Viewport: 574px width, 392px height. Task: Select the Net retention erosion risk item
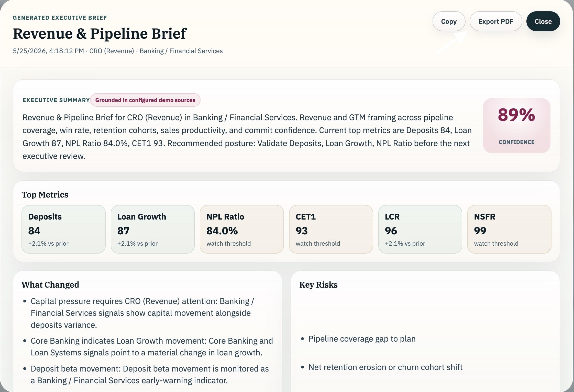[x=385, y=367]
